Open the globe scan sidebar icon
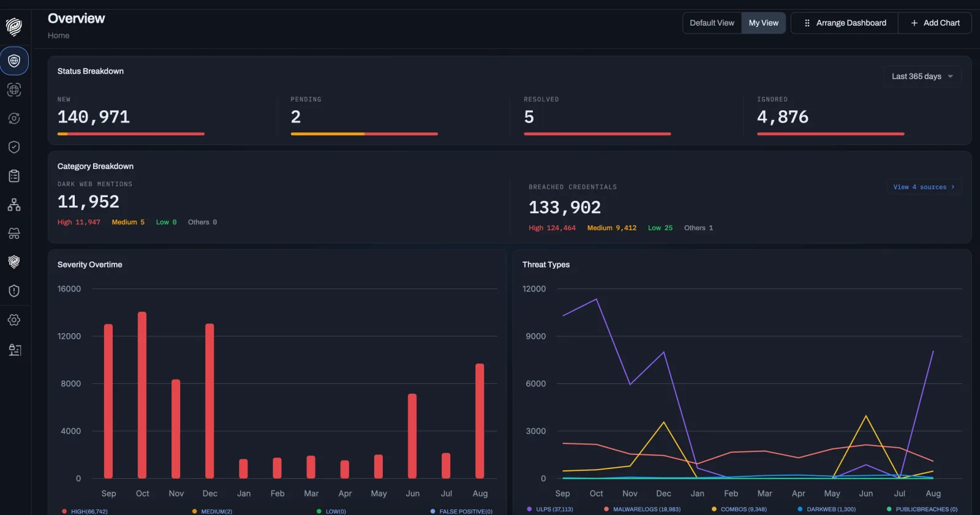This screenshot has width=980, height=515. [x=14, y=89]
